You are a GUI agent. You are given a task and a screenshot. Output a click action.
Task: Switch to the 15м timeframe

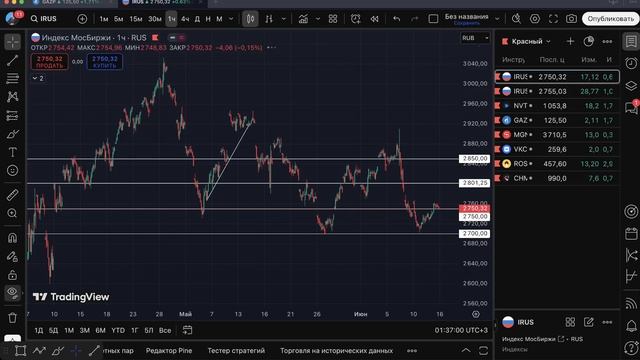coord(136,19)
